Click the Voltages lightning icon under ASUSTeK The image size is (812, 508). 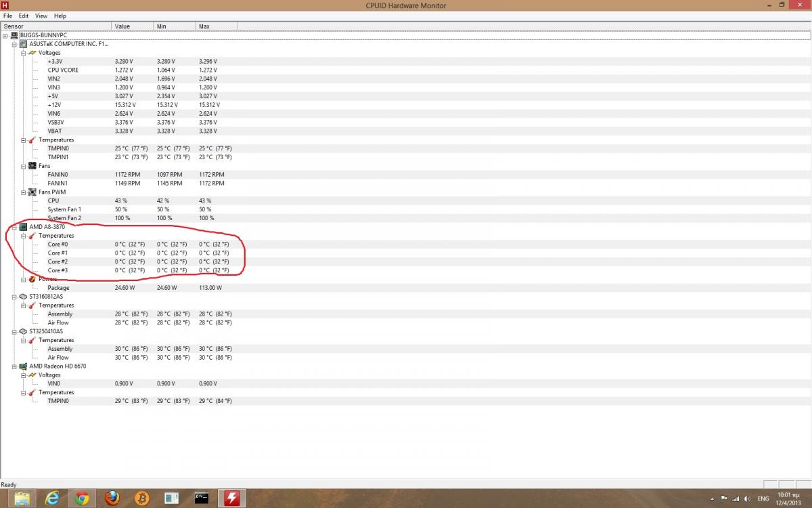click(32, 53)
